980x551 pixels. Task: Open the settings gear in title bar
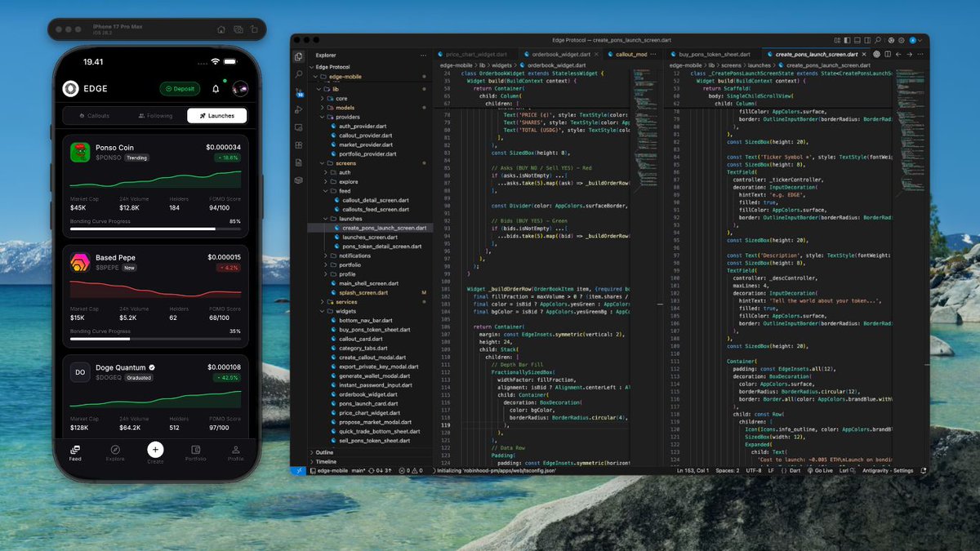(x=901, y=40)
